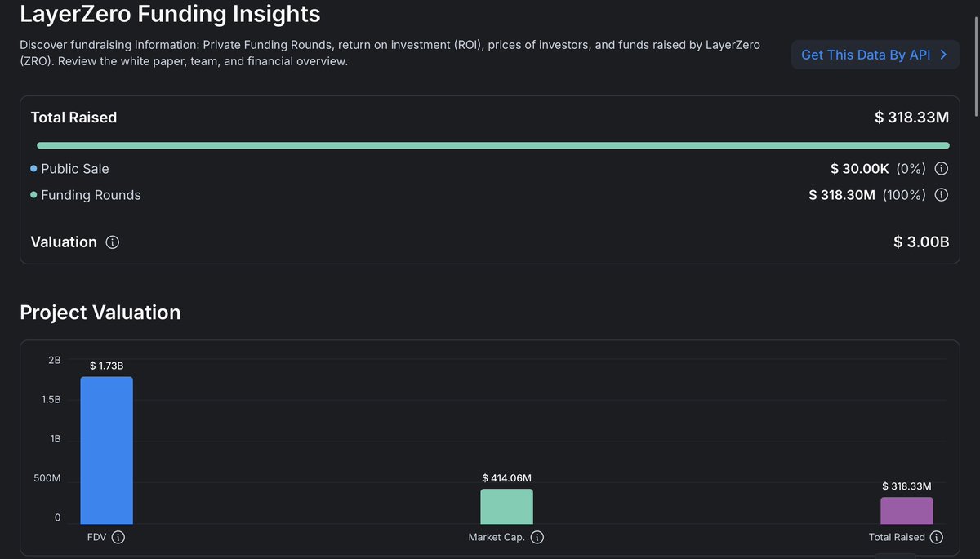Click the chevron arrow inside the API button

pyautogui.click(x=945, y=55)
